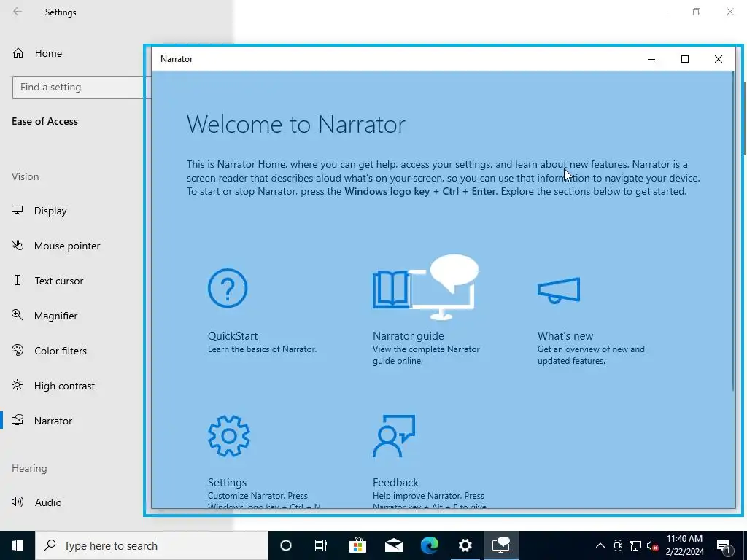
Task: Go back with the Settings back arrow
Action: (x=18, y=12)
